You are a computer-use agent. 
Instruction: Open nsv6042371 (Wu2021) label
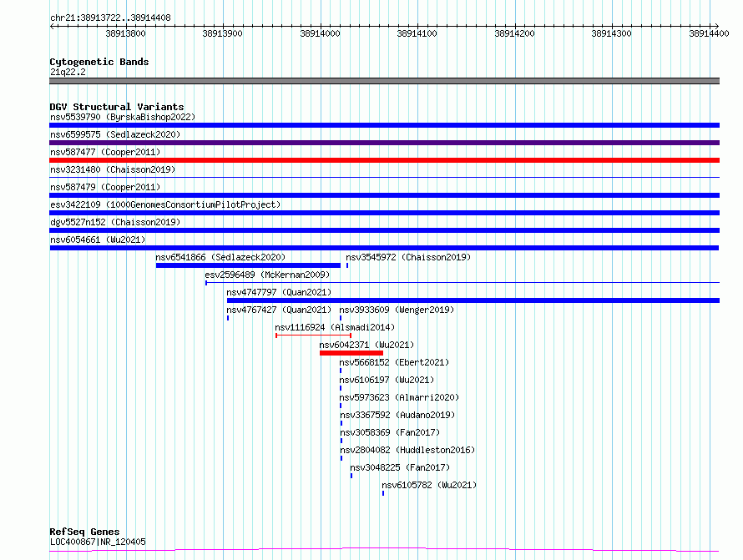pyautogui.click(x=366, y=345)
